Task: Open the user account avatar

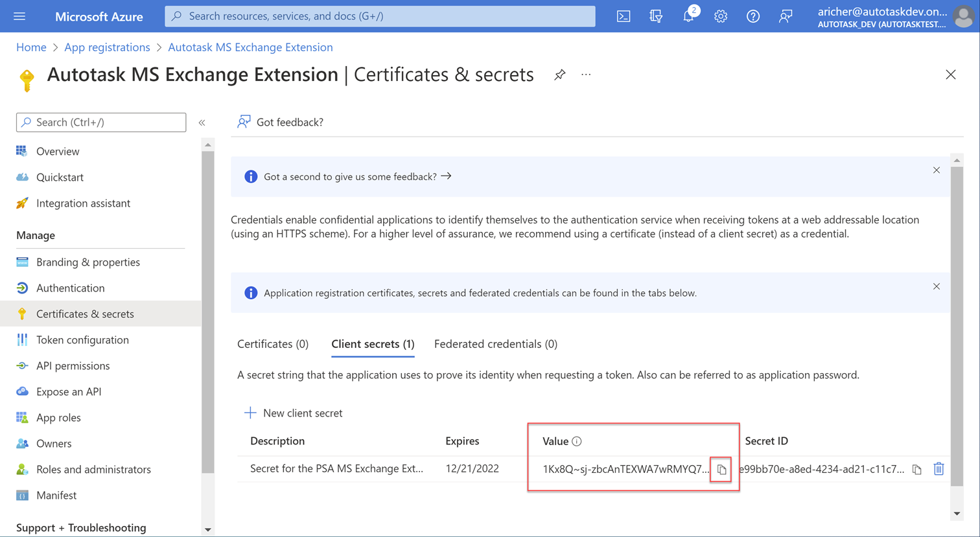Action: pyautogui.click(x=964, y=17)
